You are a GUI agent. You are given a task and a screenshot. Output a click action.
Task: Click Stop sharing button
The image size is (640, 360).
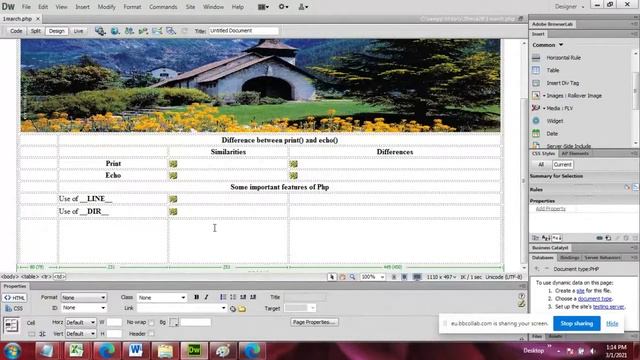click(576, 323)
